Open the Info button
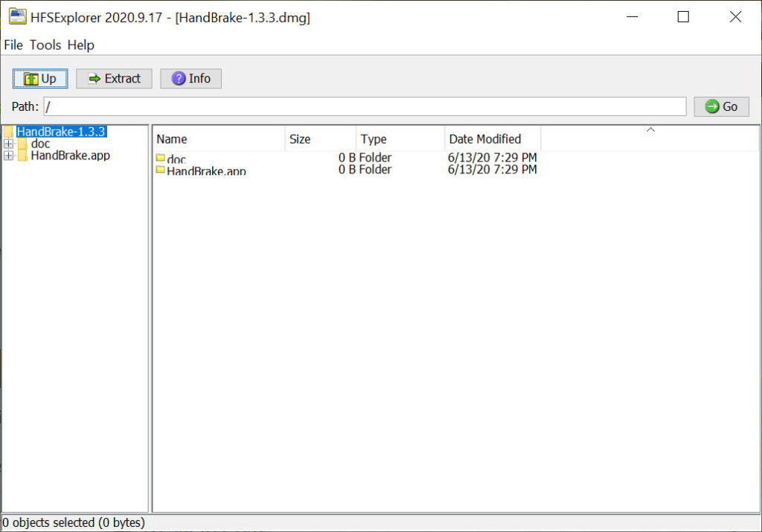 click(x=191, y=79)
